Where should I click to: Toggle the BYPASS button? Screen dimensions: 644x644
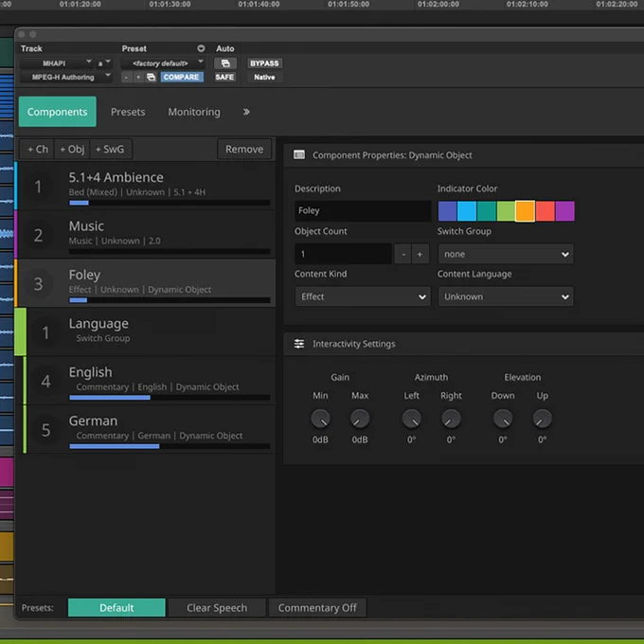point(264,63)
